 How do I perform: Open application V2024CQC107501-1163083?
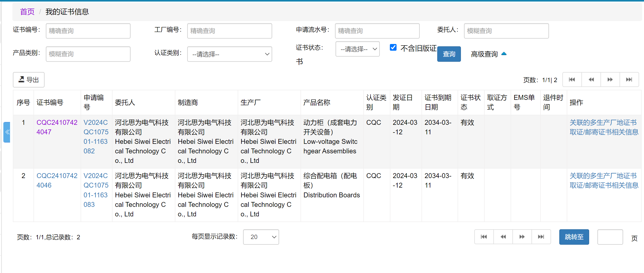coord(96,190)
